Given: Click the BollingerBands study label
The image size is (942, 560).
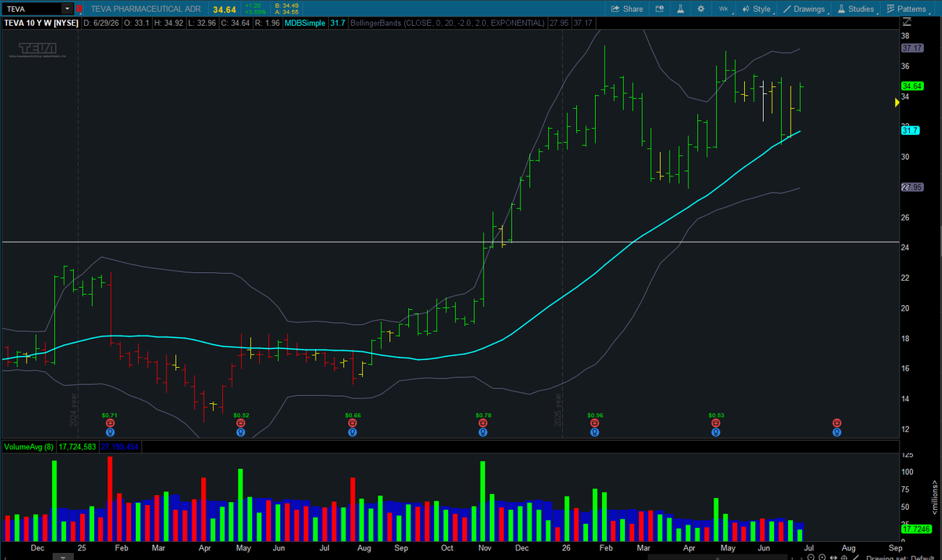Looking at the screenshot, I should click(448, 23).
